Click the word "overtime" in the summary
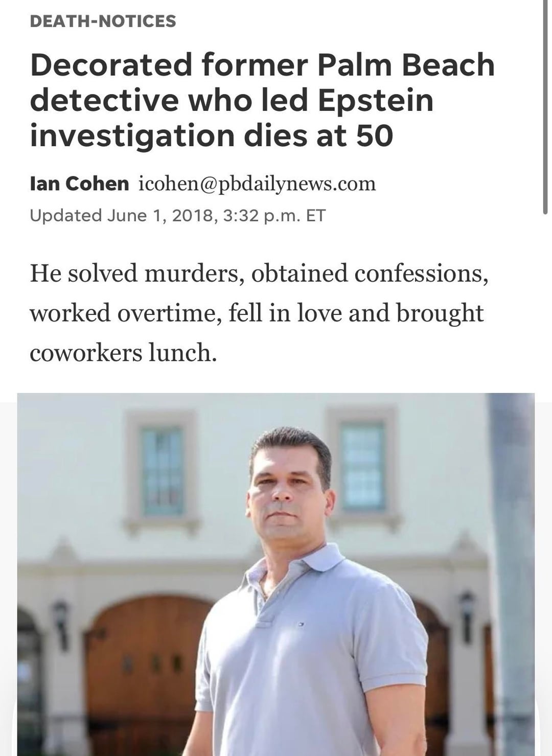This screenshot has height=756, width=552. tap(170, 313)
